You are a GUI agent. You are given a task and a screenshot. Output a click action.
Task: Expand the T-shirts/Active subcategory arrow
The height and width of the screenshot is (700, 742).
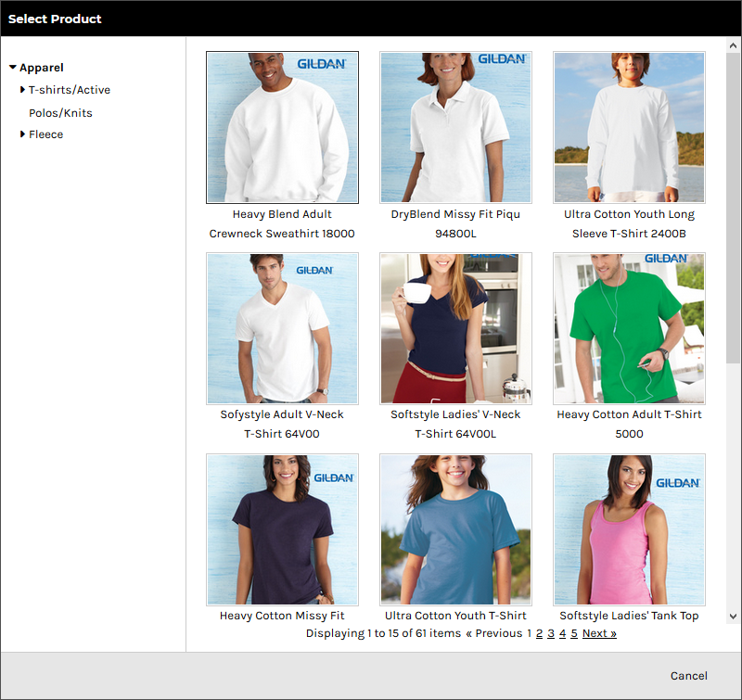pyautogui.click(x=22, y=89)
